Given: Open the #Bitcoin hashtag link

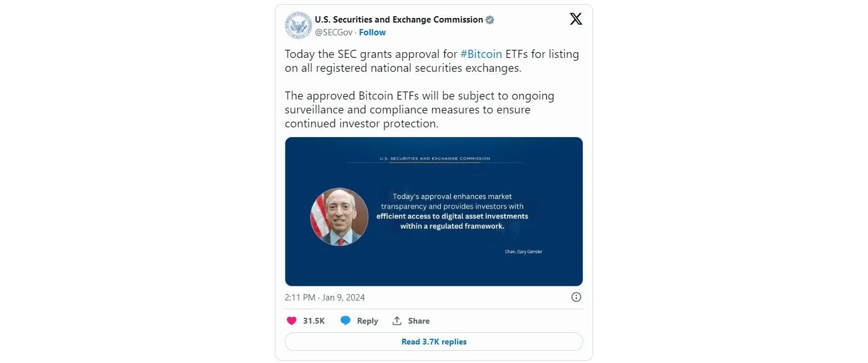Looking at the screenshot, I should [x=481, y=54].
